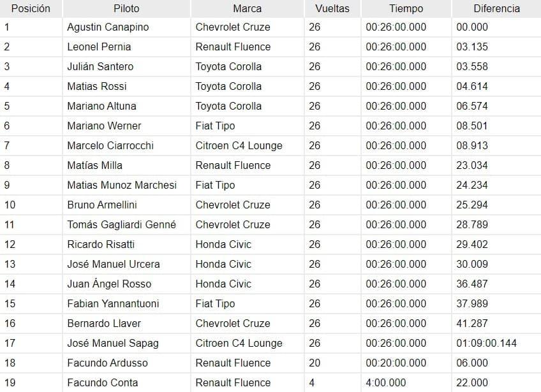The image size is (541, 392).
Task: Click the Diferencia column header
Action: pyautogui.click(x=496, y=9)
